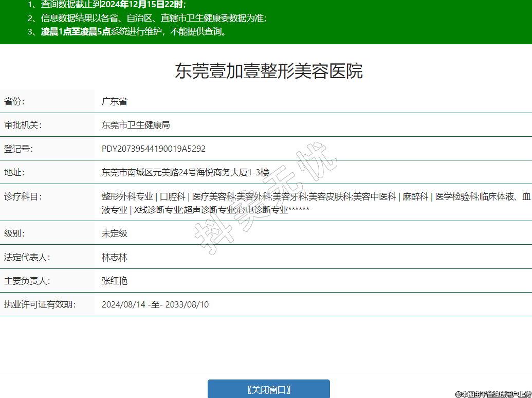The width and height of the screenshot is (532, 398).
Task: Click the 东莞市卫生健康局 approval authority value
Action: (136, 125)
